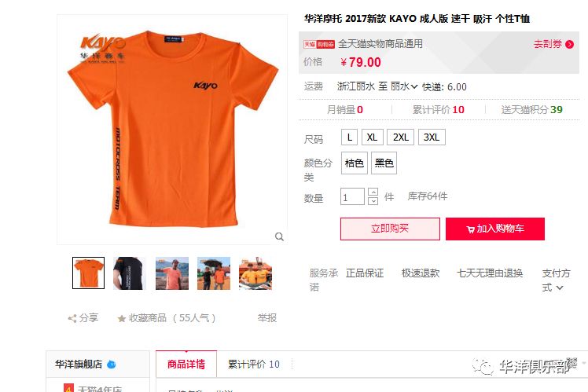Click the 累计评价 10 review count stat
This screenshot has height=392, width=588.
click(x=439, y=109)
